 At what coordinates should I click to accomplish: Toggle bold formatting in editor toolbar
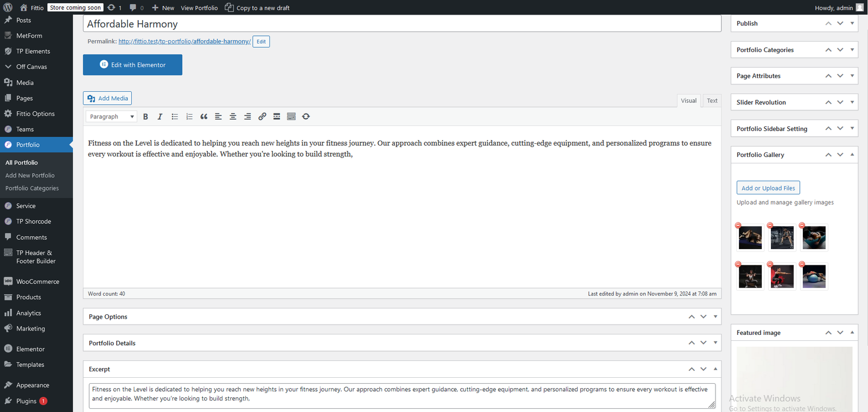(145, 117)
